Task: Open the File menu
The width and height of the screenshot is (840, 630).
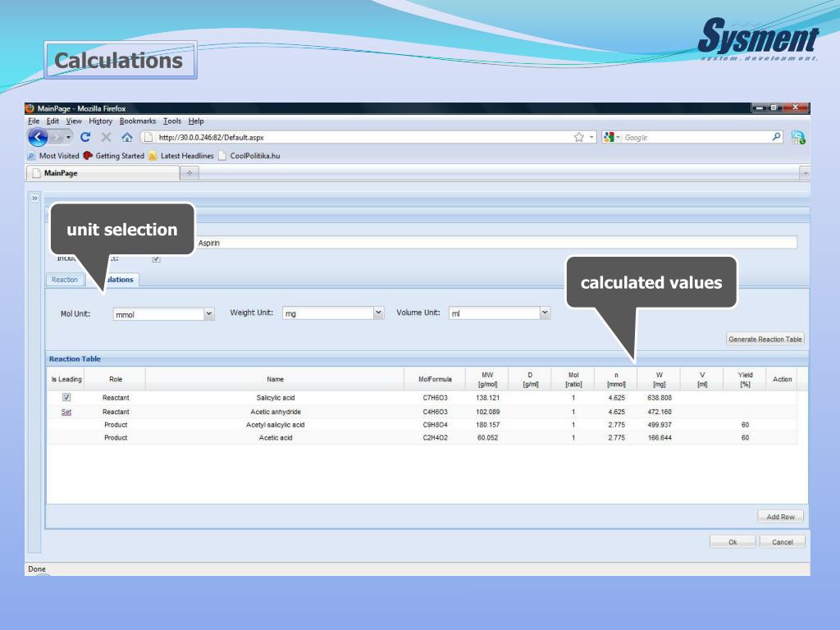Action: [34, 121]
